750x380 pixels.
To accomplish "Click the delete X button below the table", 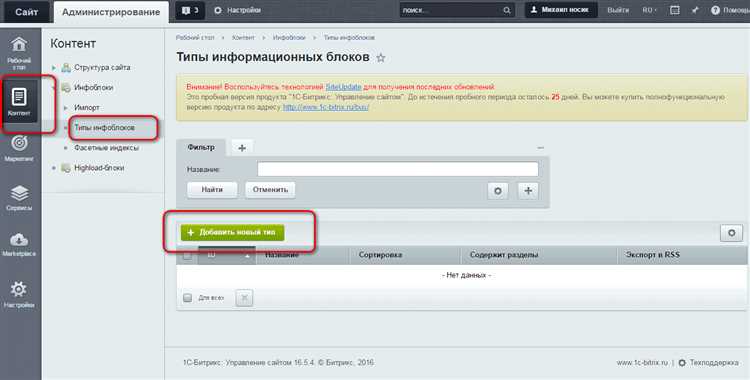I will click(244, 298).
